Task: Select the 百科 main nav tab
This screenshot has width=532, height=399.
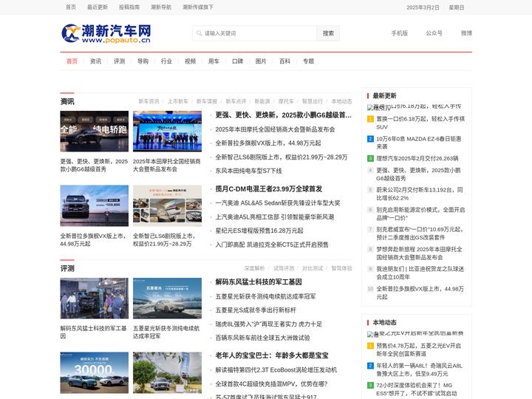Action: pyautogui.click(x=284, y=61)
